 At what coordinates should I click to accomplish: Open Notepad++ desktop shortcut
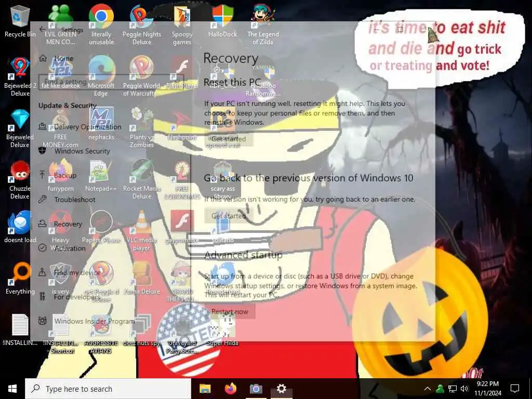[101, 177]
